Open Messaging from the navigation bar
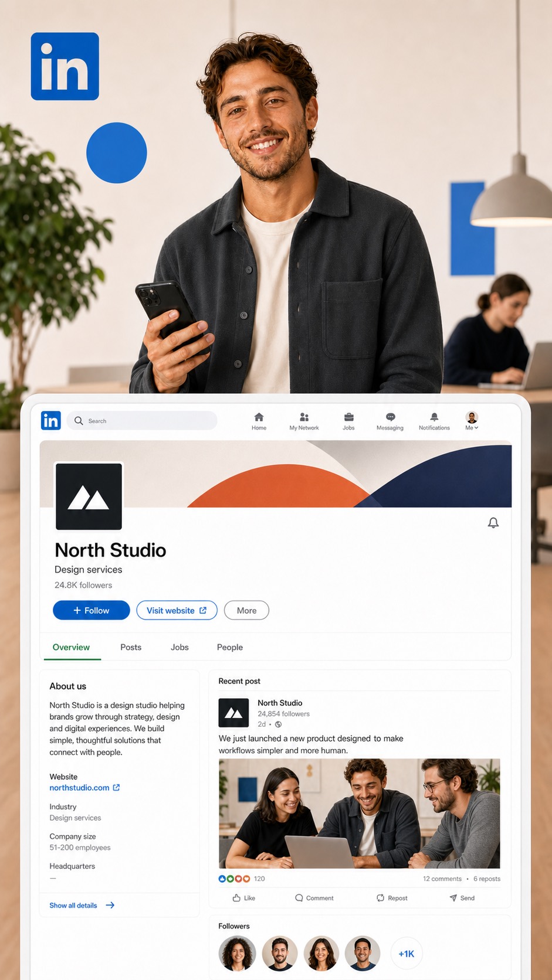 (390, 421)
